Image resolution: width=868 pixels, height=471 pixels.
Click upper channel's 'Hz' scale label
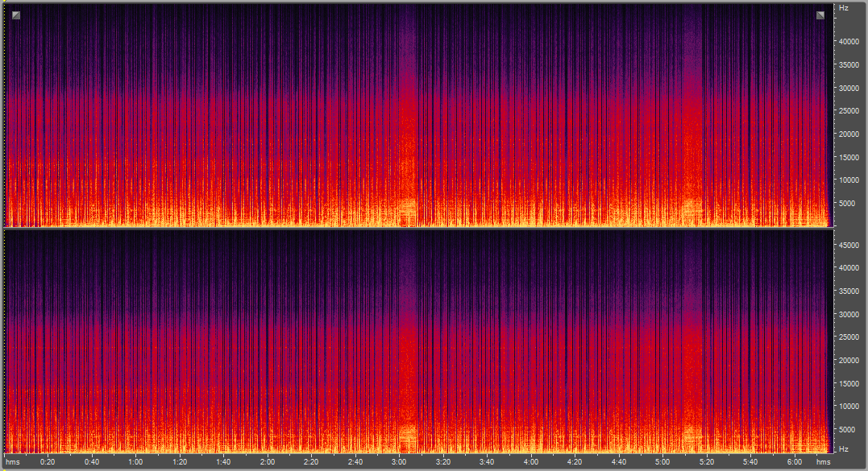tap(844, 8)
